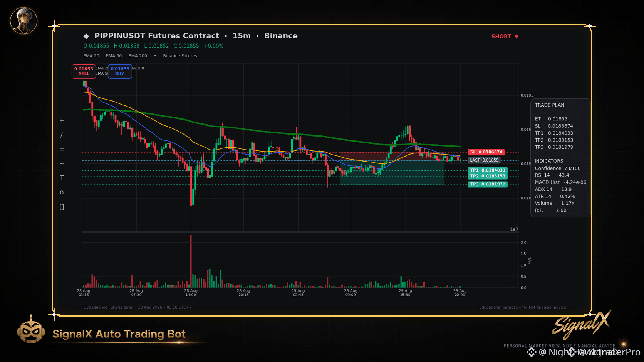The image size is (644, 362).
Task: Select the tilde wave drawing tool
Action: [62, 164]
